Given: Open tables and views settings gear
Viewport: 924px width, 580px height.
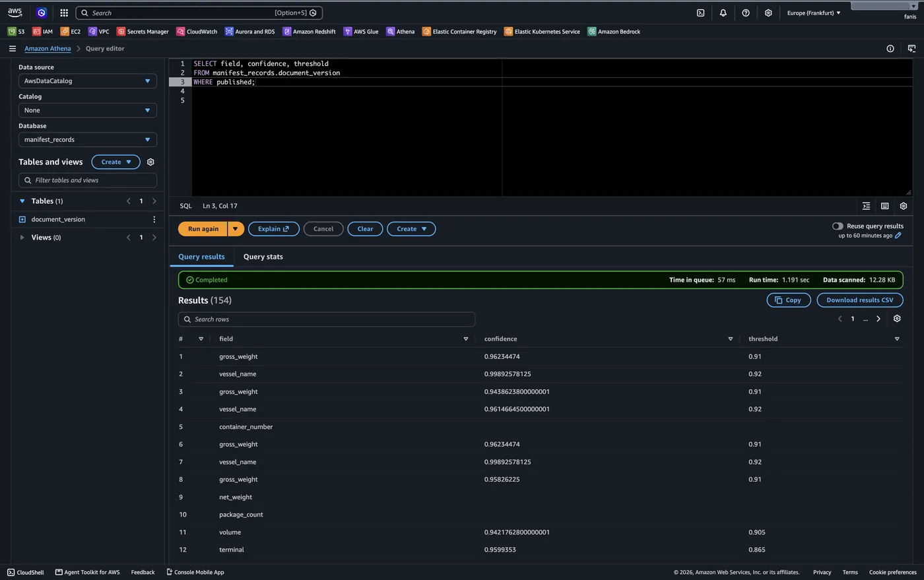Looking at the screenshot, I should point(150,162).
